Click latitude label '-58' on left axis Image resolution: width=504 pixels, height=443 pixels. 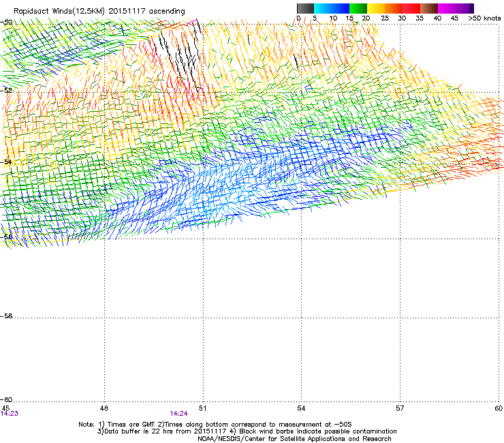(x=6, y=316)
